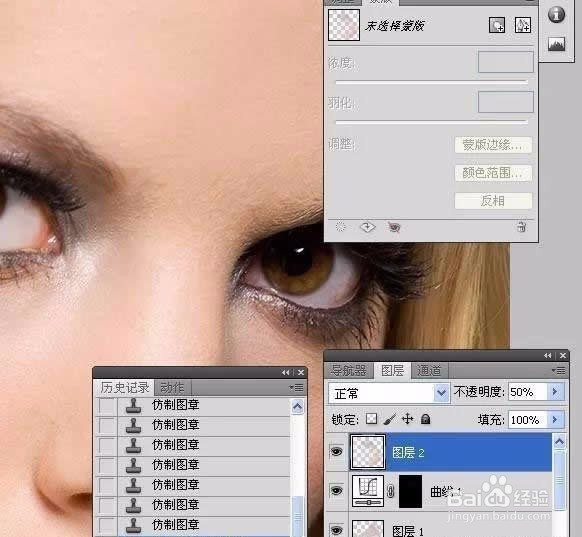The height and width of the screenshot is (537, 582).
Task: Close the 历史记录 panel
Action: point(301,372)
